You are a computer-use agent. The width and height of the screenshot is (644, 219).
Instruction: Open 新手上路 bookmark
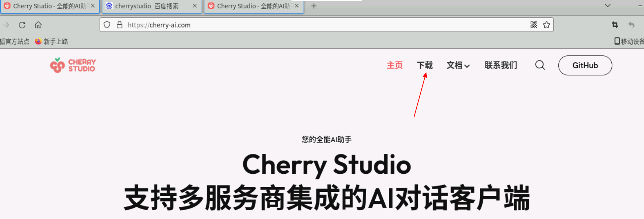click(x=51, y=41)
